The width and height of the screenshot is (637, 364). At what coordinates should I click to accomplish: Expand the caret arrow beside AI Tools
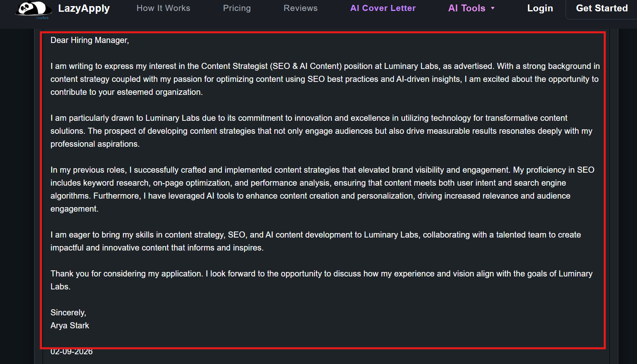(493, 8)
